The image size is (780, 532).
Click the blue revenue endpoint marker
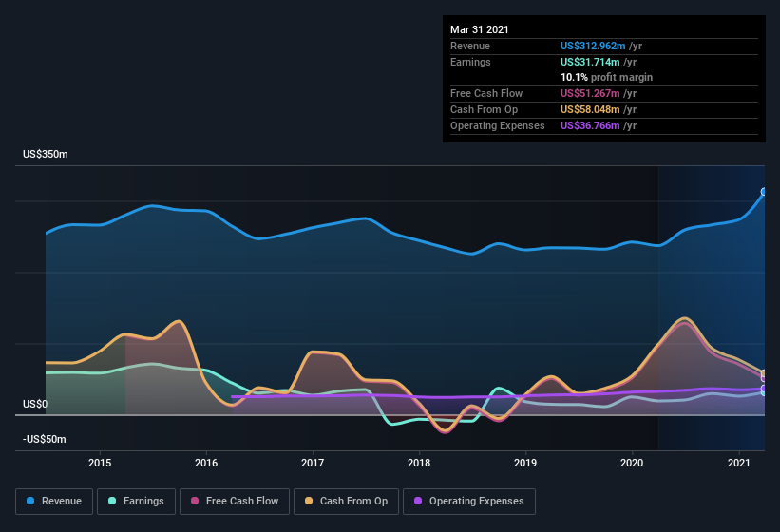click(x=764, y=192)
